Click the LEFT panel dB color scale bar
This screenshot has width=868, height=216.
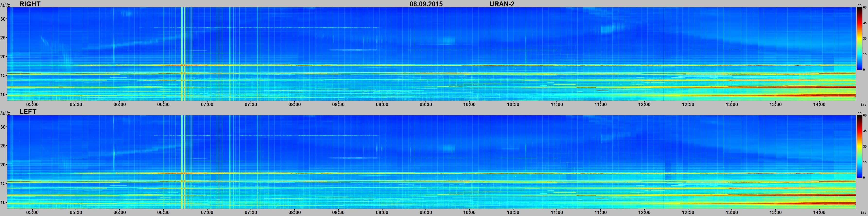(859, 146)
